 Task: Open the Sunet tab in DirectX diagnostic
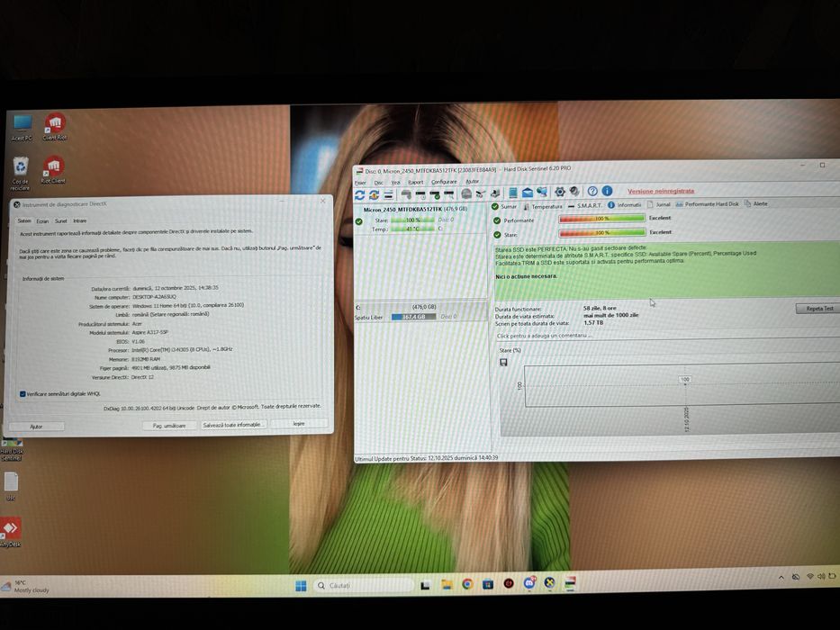(60, 221)
